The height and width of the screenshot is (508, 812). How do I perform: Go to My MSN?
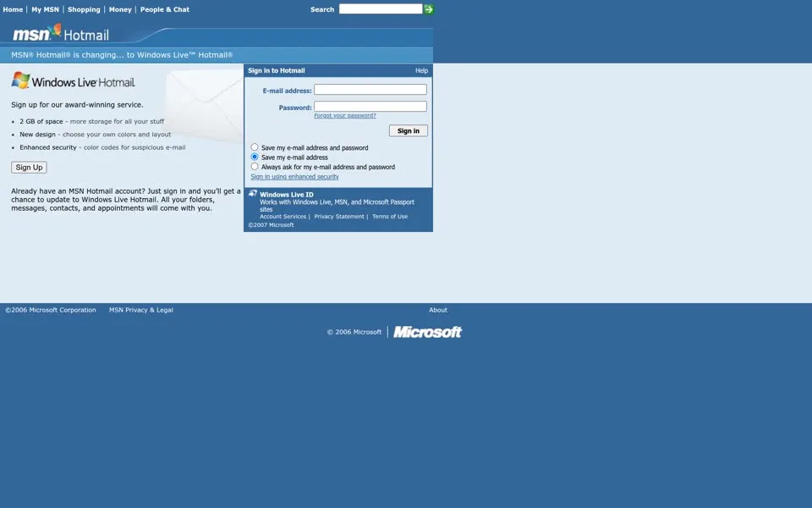pyautogui.click(x=45, y=9)
